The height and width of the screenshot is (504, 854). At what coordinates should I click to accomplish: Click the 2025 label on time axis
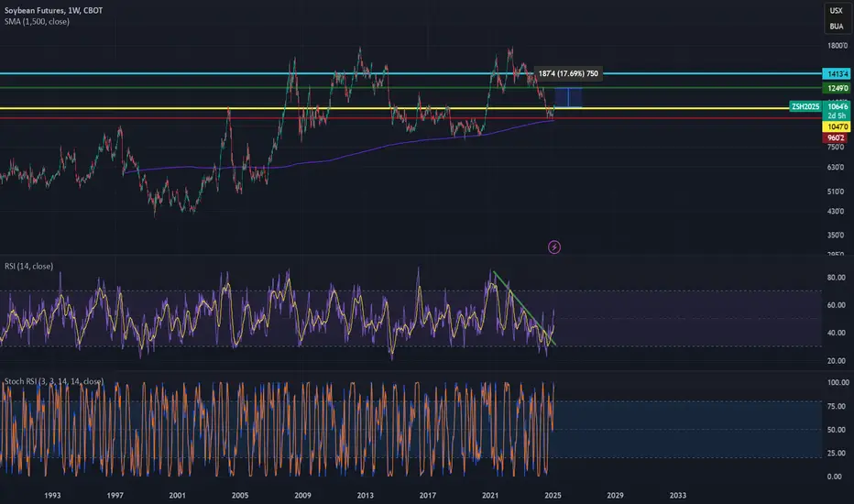point(553,495)
